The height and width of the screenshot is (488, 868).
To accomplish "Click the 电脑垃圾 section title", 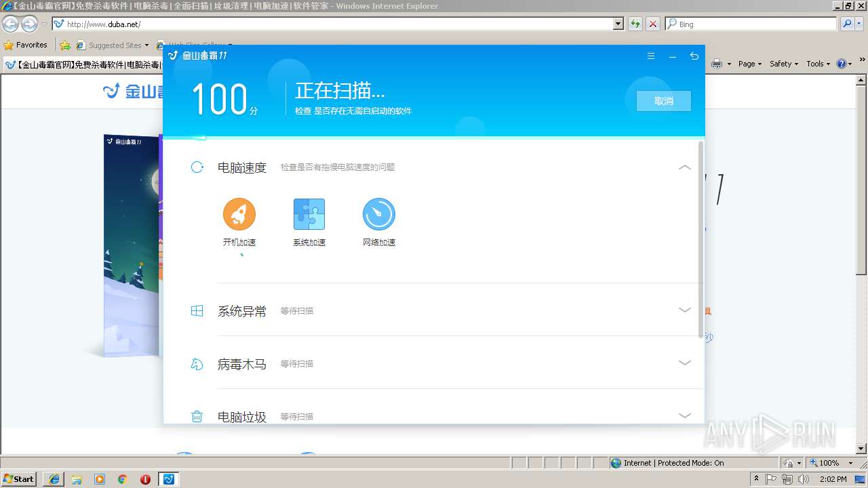I will (x=242, y=417).
